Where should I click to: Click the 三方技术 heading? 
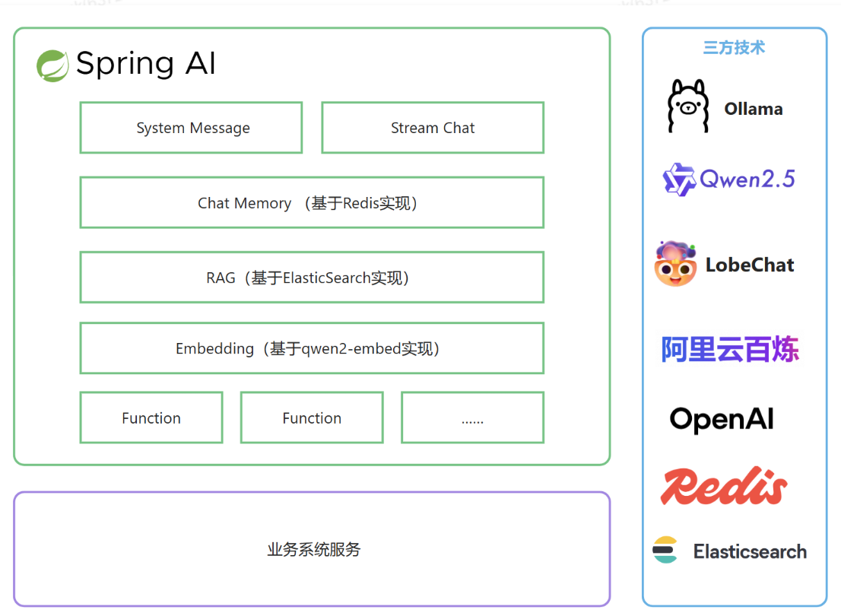(734, 48)
